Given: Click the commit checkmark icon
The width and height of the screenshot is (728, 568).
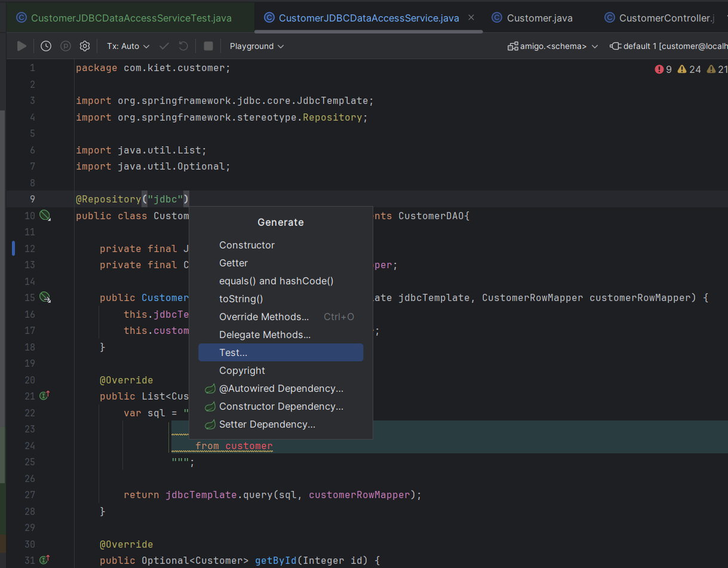Looking at the screenshot, I should coord(164,46).
